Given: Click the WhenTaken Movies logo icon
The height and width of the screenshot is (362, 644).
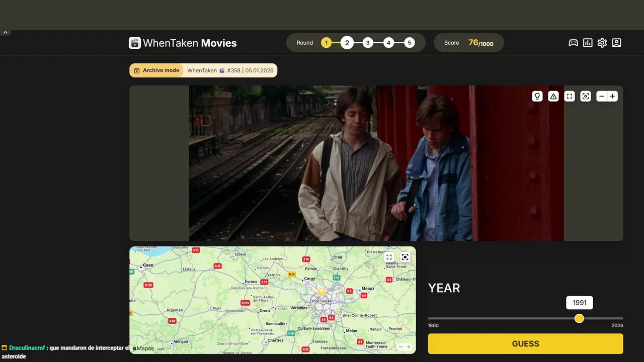Looking at the screenshot, I should [134, 43].
